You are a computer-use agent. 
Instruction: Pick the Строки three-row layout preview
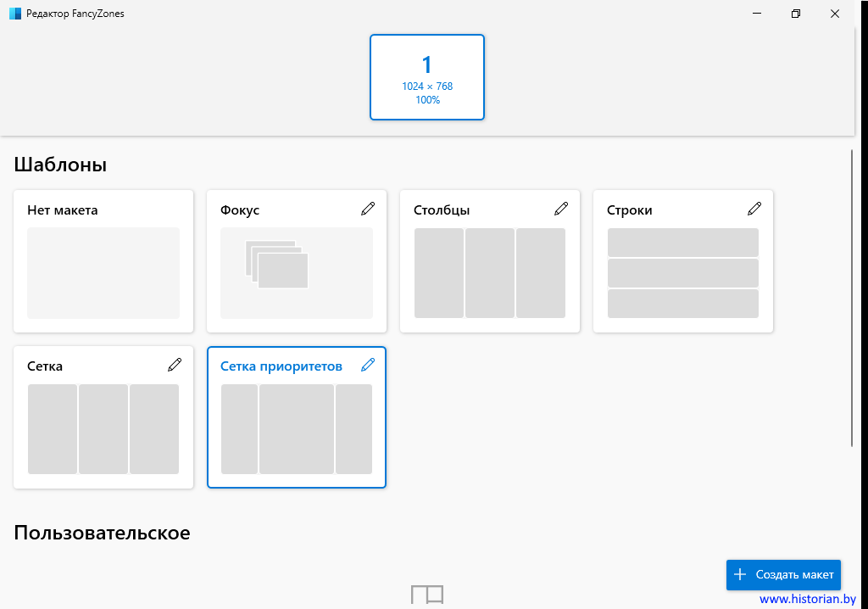(683, 272)
